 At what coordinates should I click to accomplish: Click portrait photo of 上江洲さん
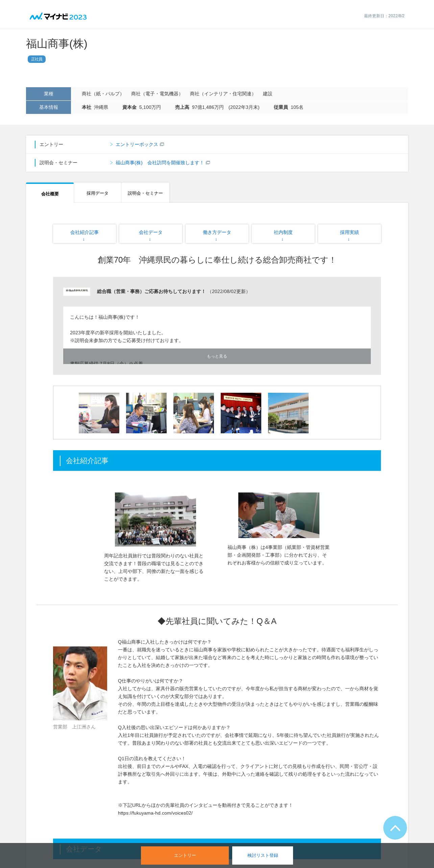point(80,683)
